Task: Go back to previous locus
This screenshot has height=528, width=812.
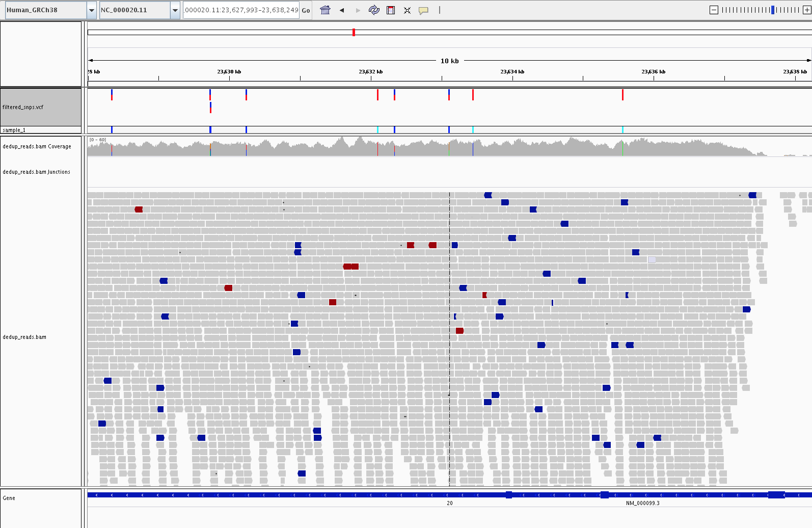Action: (x=342, y=10)
